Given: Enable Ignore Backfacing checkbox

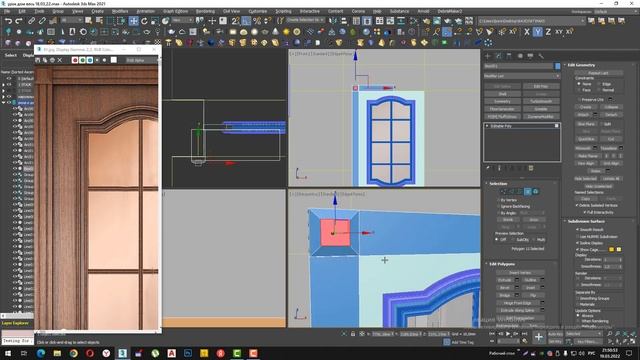Looking at the screenshot, I should [x=498, y=206].
